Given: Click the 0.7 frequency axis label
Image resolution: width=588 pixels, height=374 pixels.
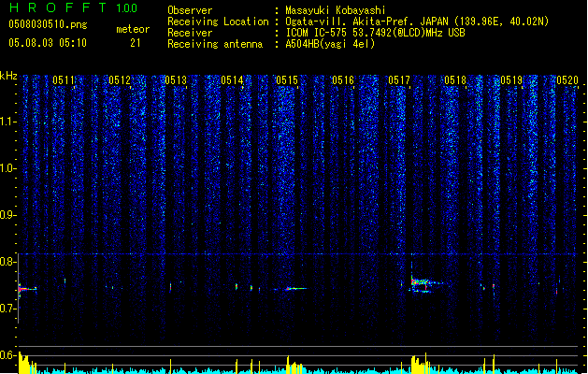Looking at the screenshot, I should pos(7,309).
